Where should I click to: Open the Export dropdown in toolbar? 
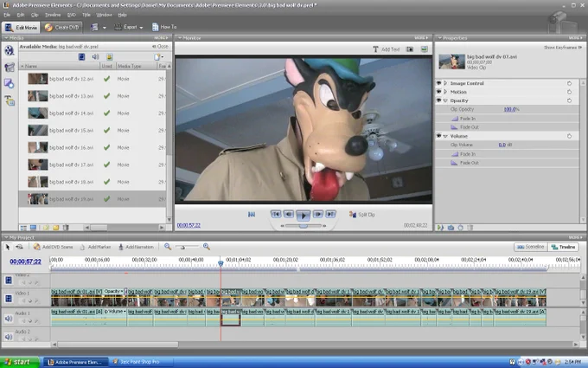click(129, 27)
